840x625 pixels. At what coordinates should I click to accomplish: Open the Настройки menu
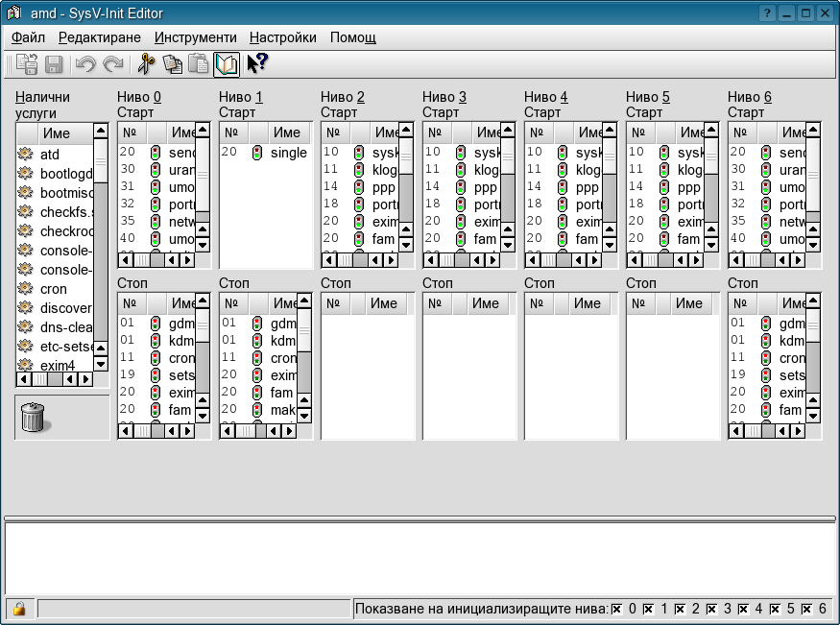click(282, 37)
